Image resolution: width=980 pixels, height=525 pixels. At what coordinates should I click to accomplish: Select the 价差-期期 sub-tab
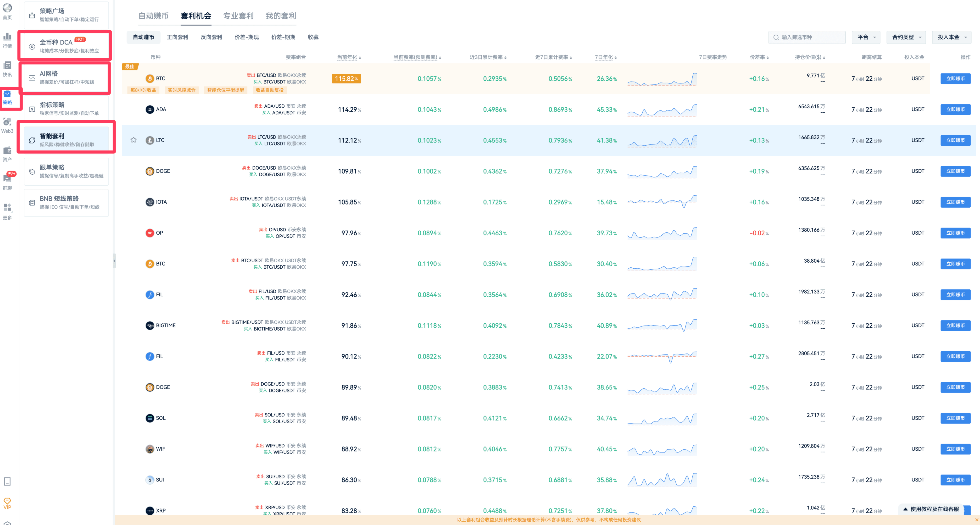pyautogui.click(x=283, y=37)
